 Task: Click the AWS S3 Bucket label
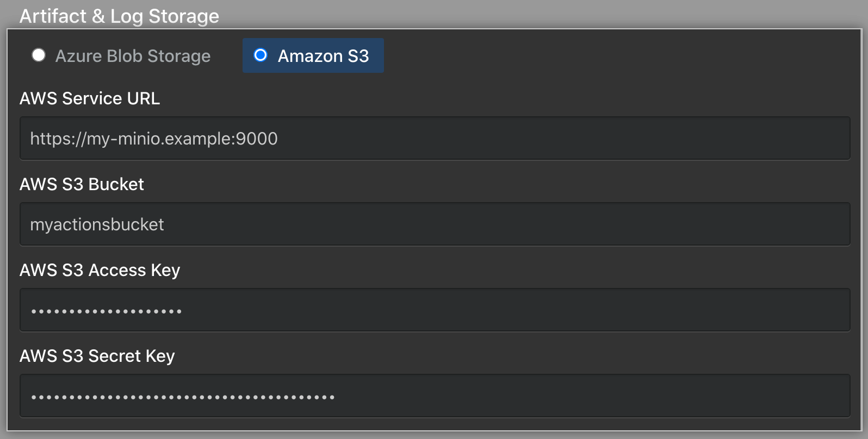click(x=82, y=184)
